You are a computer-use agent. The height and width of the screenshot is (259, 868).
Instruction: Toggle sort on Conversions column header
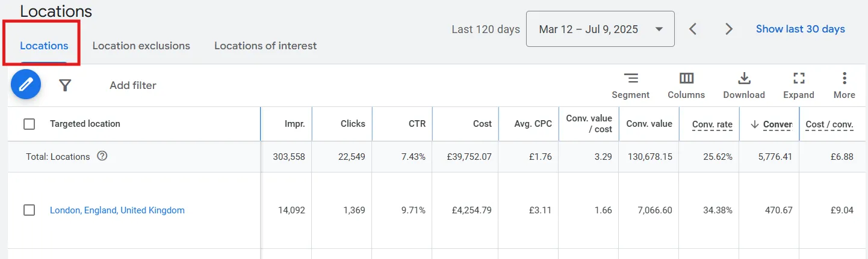pyautogui.click(x=771, y=124)
